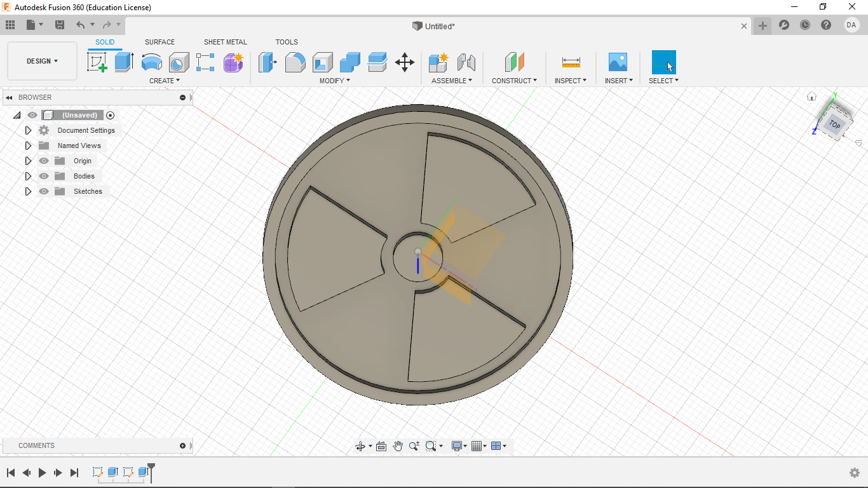Toggle the Origin folder eye icon
868x488 pixels.
[44, 161]
